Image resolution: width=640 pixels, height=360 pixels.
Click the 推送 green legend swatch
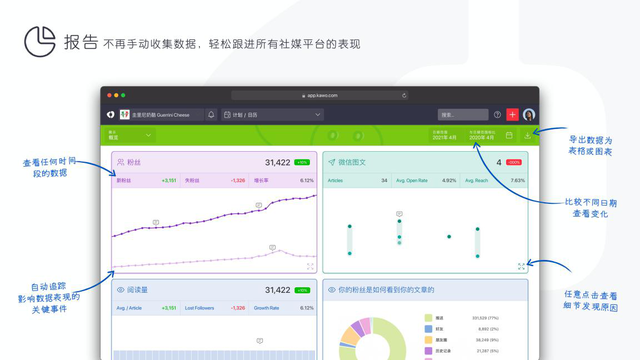coord(428,318)
